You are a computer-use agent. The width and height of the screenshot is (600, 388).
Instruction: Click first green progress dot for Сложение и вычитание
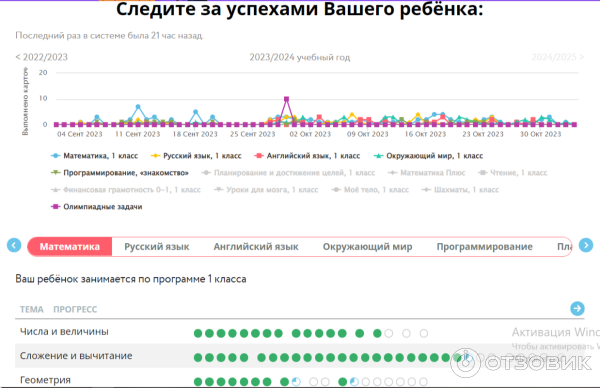198,358
